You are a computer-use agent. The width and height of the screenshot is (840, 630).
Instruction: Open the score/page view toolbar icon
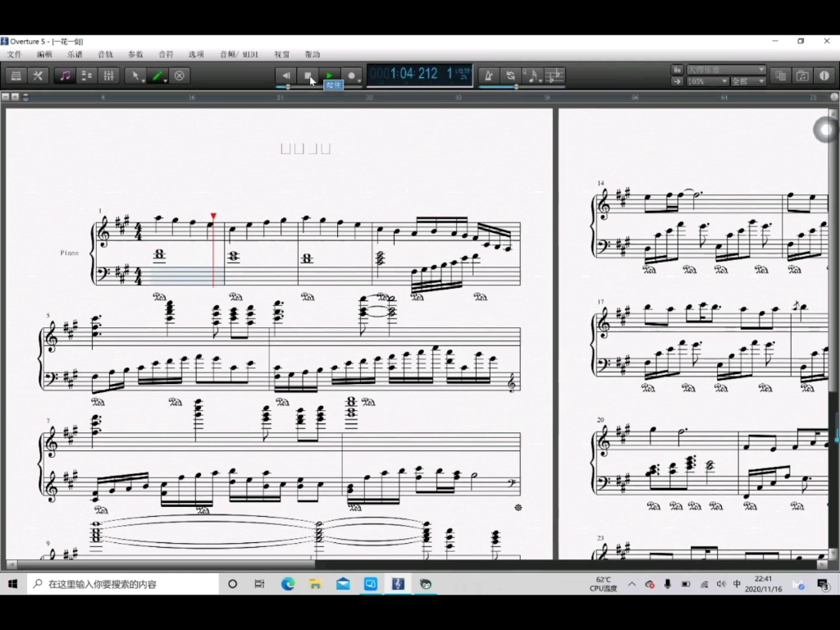(16, 75)
